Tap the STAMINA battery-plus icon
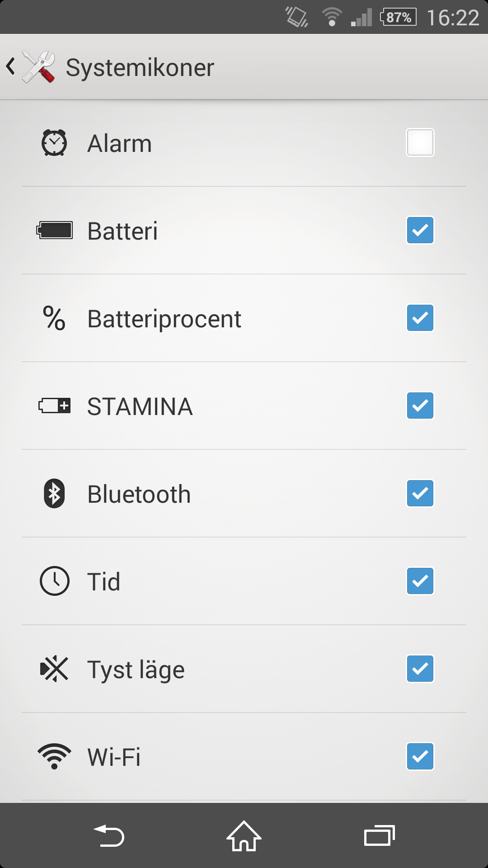Image resolution: width=488 pixels, height=868 pixels. pos(55,406)
